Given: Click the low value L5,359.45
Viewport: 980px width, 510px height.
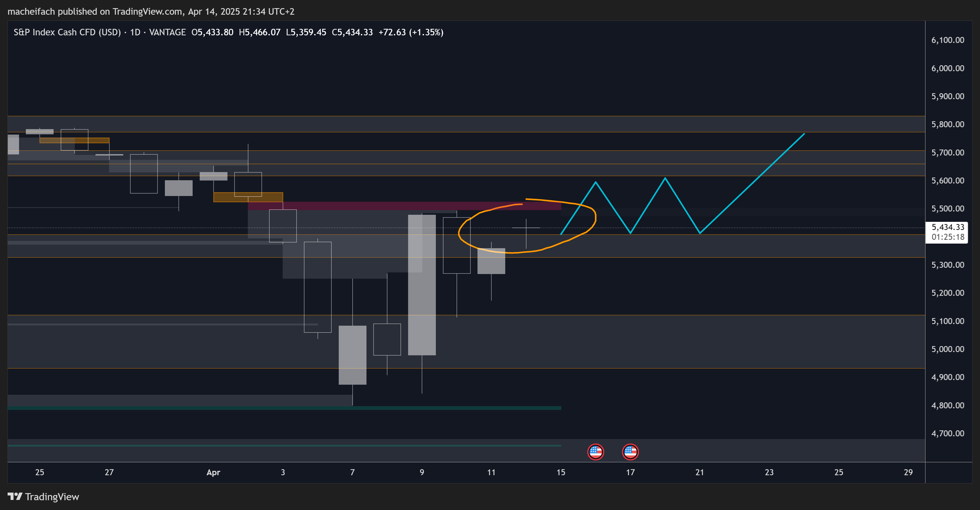Looking at the screenshot, I should 306,32.
